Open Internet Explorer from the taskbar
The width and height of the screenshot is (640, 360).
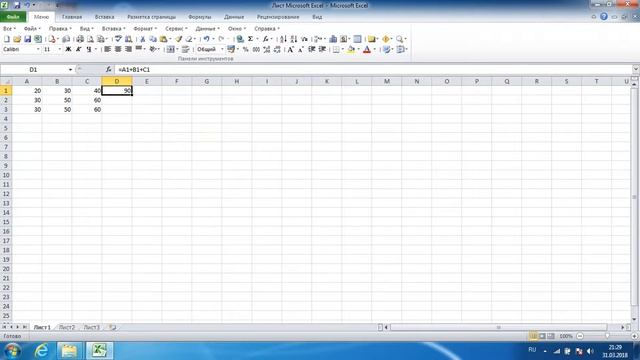(41, 351)
